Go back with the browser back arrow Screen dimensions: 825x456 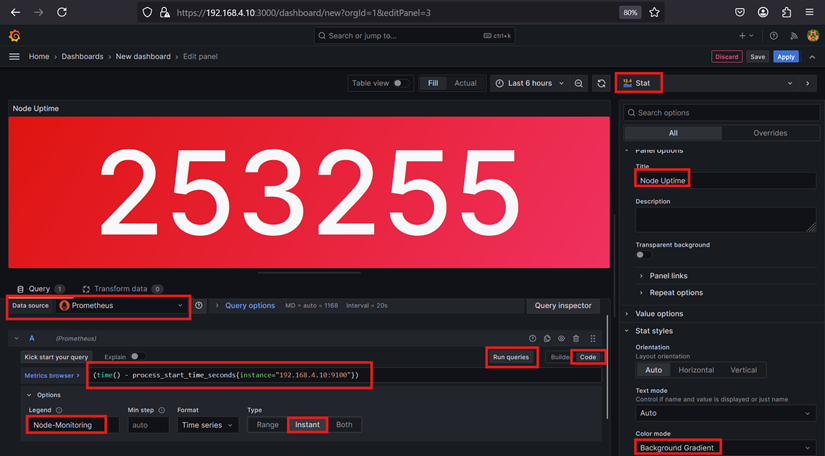click(15, 12)
